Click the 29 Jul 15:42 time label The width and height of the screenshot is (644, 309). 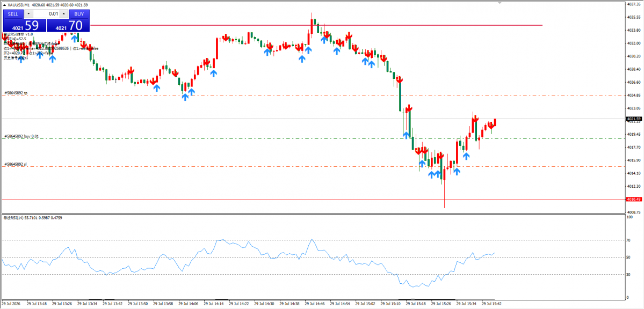(x=493, y=304)
